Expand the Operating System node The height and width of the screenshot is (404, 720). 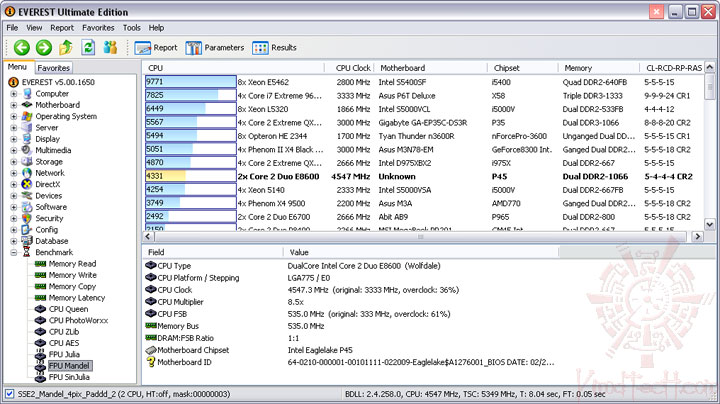(x=14, y=116)
